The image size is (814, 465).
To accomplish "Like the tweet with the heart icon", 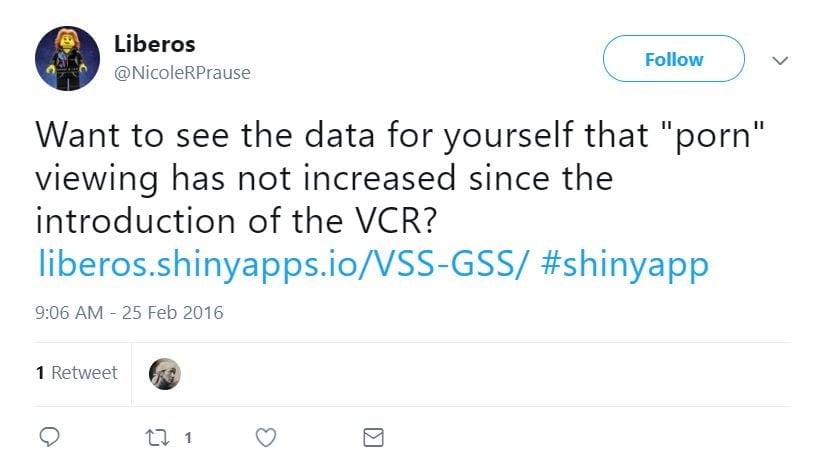I will 265,437.
